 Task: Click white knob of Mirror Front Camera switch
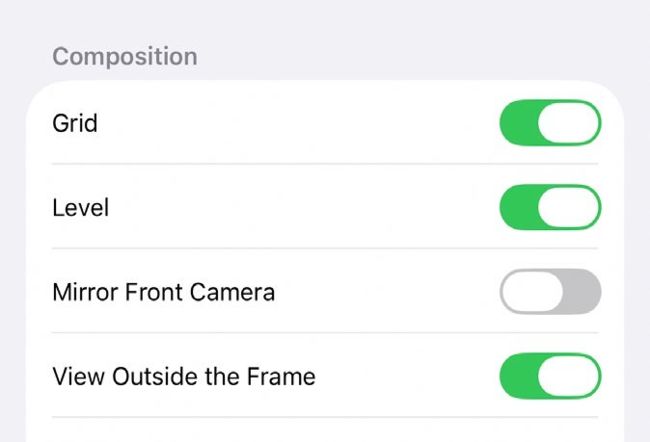[x=531, y=292]
